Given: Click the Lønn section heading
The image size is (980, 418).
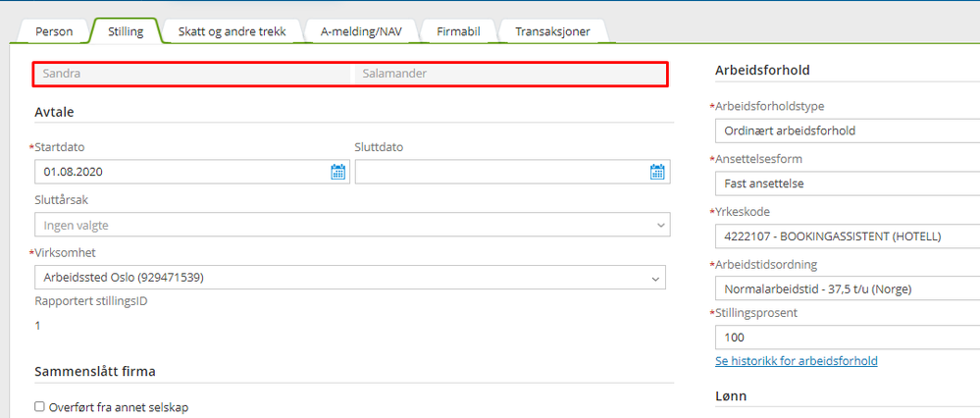Looking at the screenshot, I should point(731,396).
